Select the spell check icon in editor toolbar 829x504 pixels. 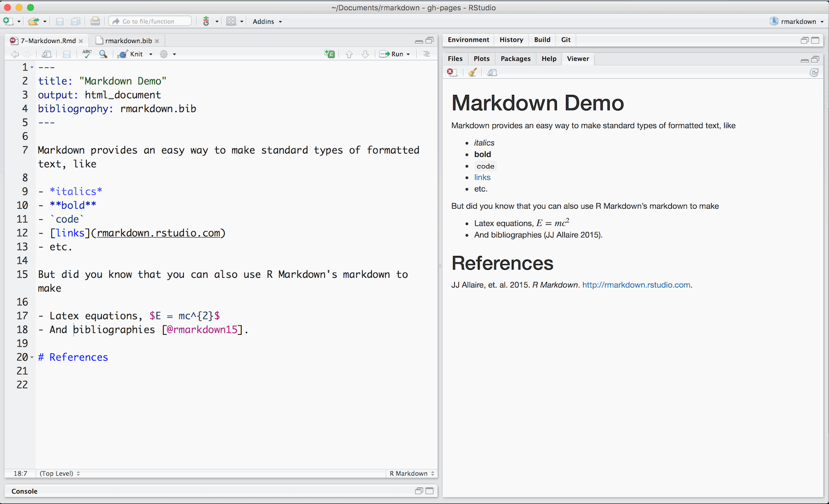pyautogui.click(x=86, y=54)
